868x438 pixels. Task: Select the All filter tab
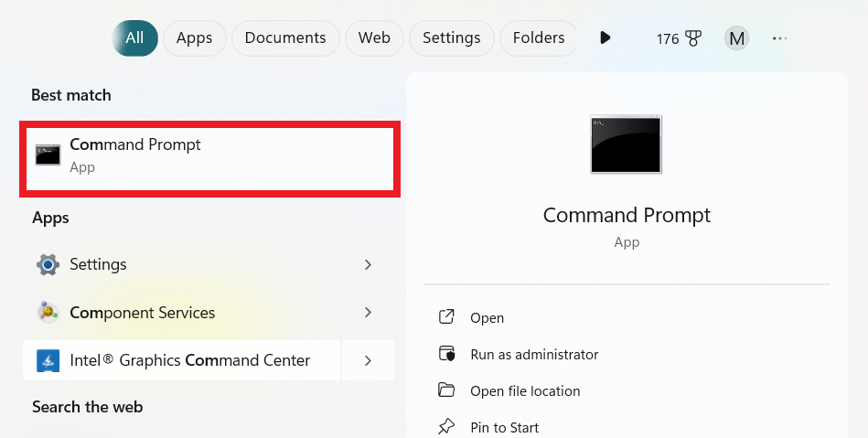click(x=134, y=38)
